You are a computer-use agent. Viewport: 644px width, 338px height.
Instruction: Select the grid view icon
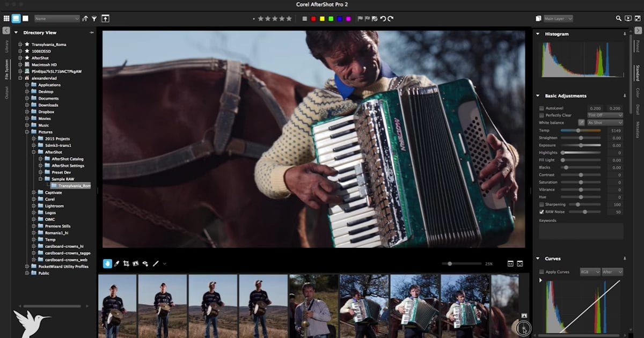[x=6, y=18]
